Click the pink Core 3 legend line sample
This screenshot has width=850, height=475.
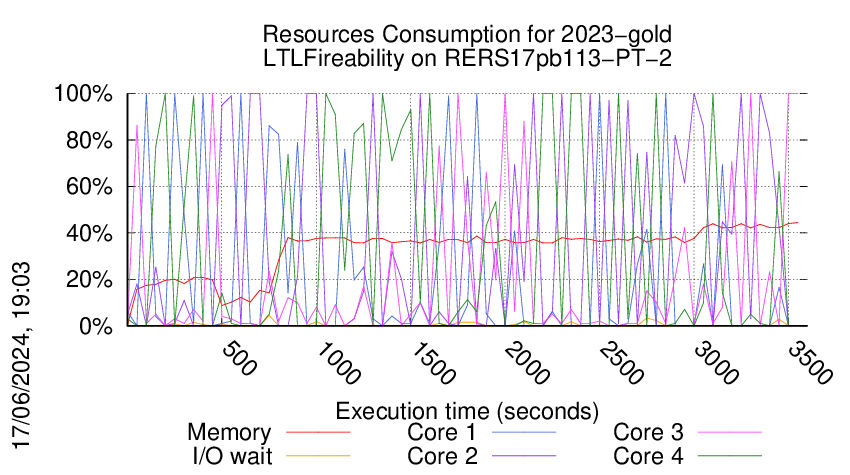pos(730,433)
